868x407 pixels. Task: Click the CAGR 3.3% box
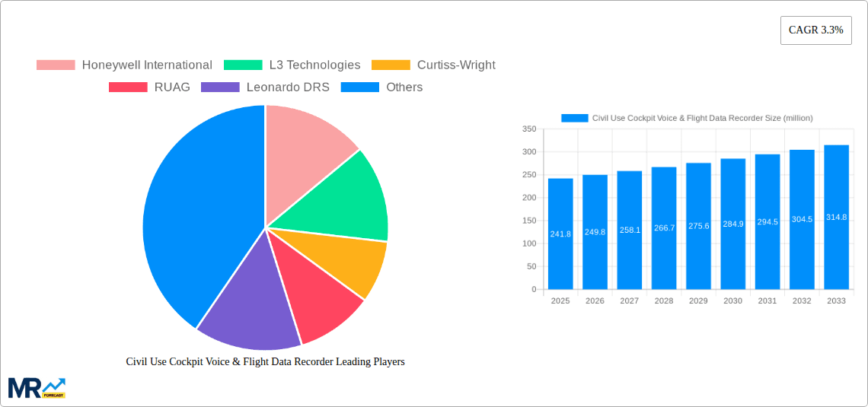(816, 30)
